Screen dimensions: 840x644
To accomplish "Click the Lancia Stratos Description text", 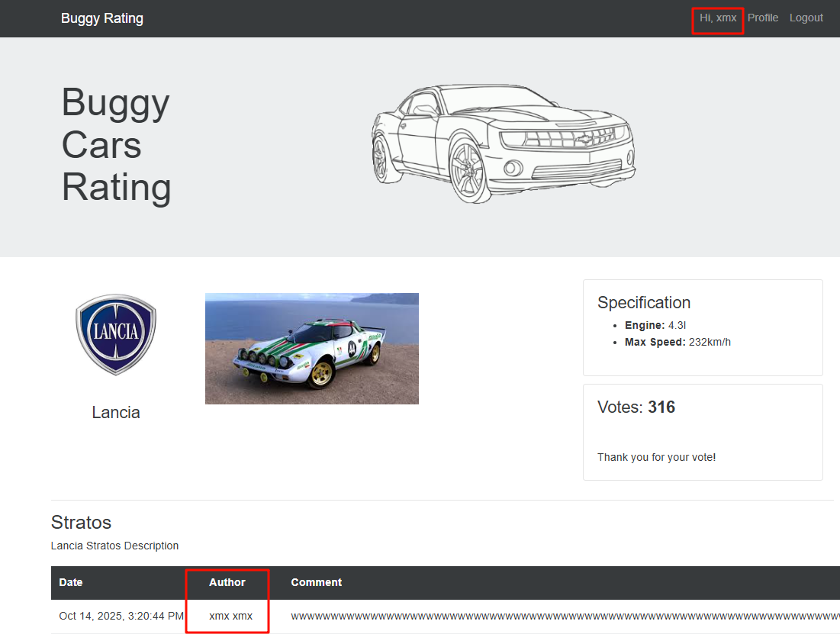I will (114, 546).
